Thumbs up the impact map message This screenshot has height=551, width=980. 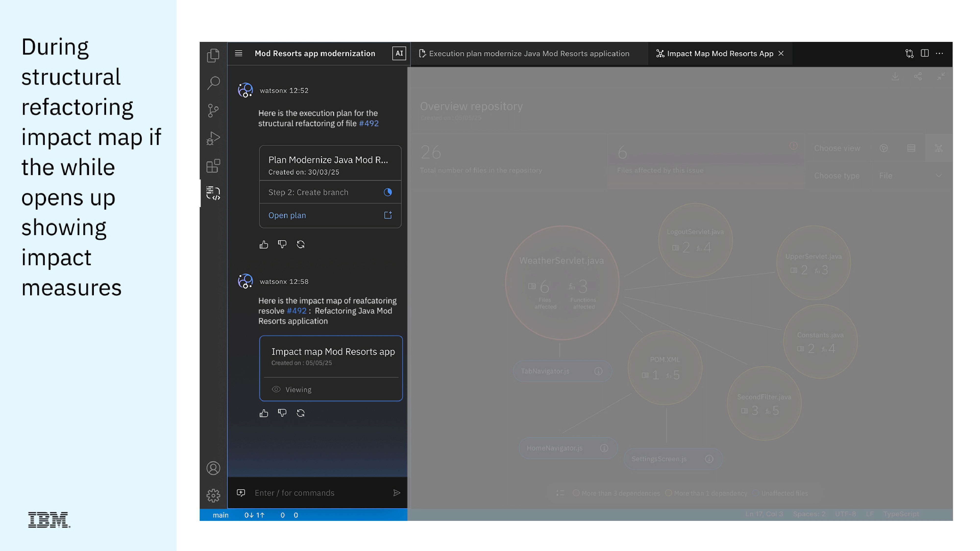[264, 413]
